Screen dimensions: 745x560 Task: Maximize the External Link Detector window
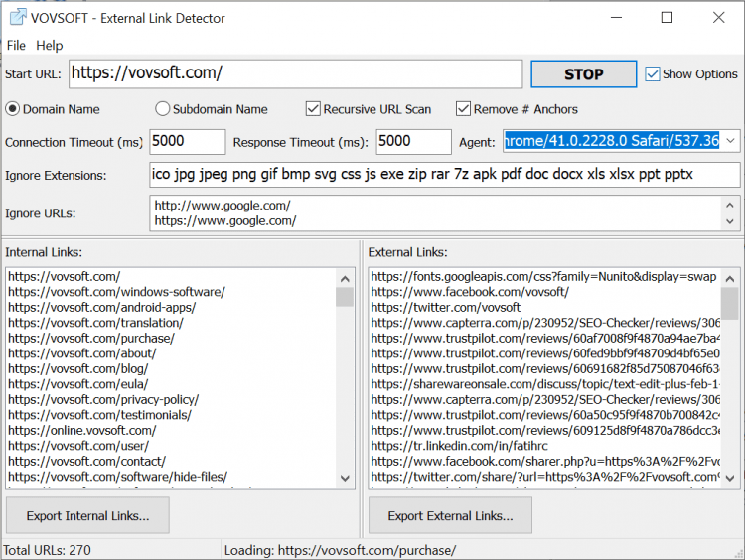point(668,18)
